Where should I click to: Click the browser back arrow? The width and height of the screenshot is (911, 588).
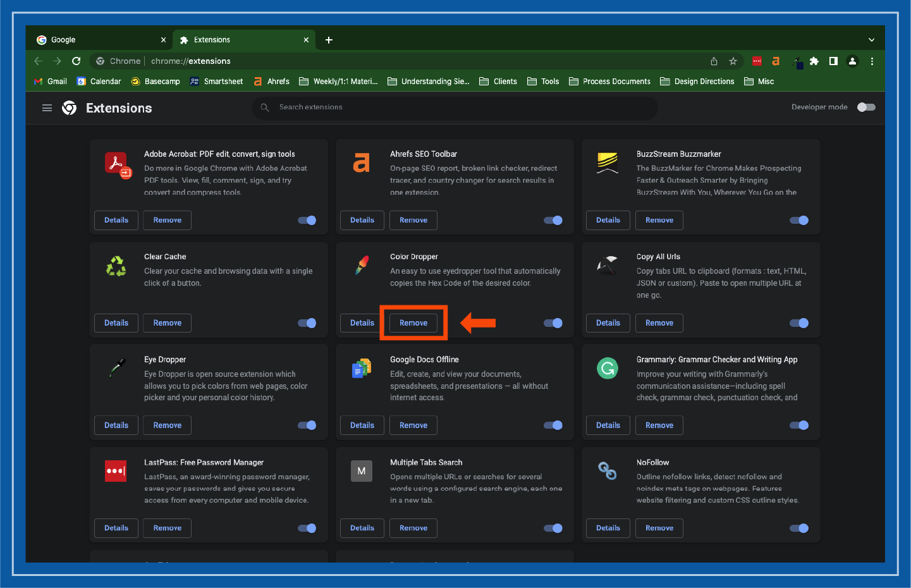(x=38, y=61)
